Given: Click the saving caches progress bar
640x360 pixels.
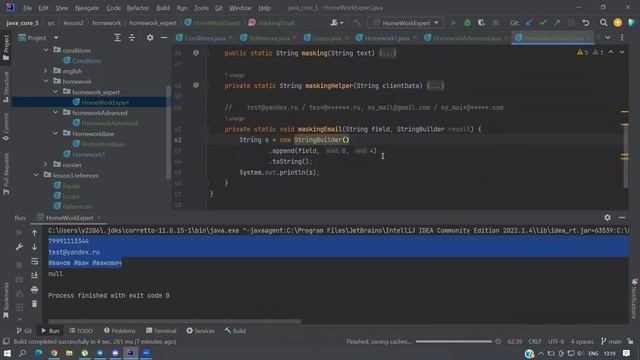Looking at the screenshot, I should coord(453,341).
